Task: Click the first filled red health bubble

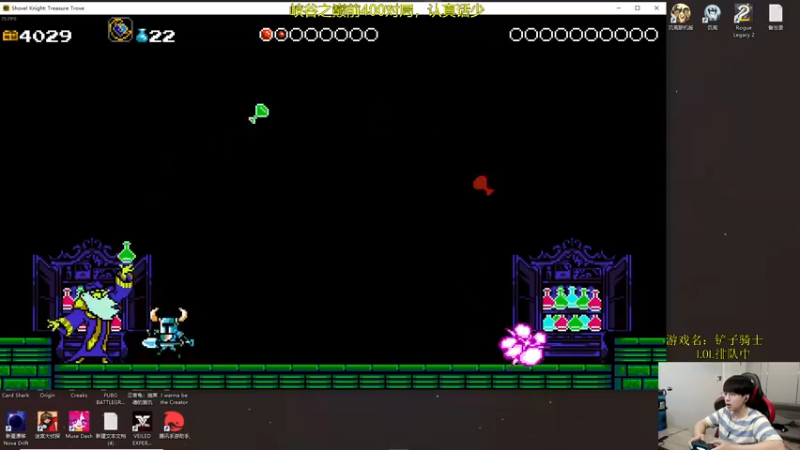Action: 266,35
